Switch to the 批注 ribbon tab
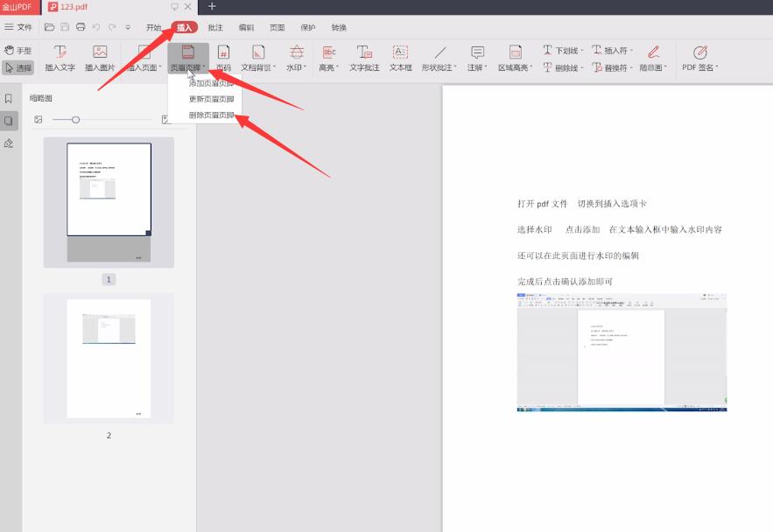 pos(215,28)
